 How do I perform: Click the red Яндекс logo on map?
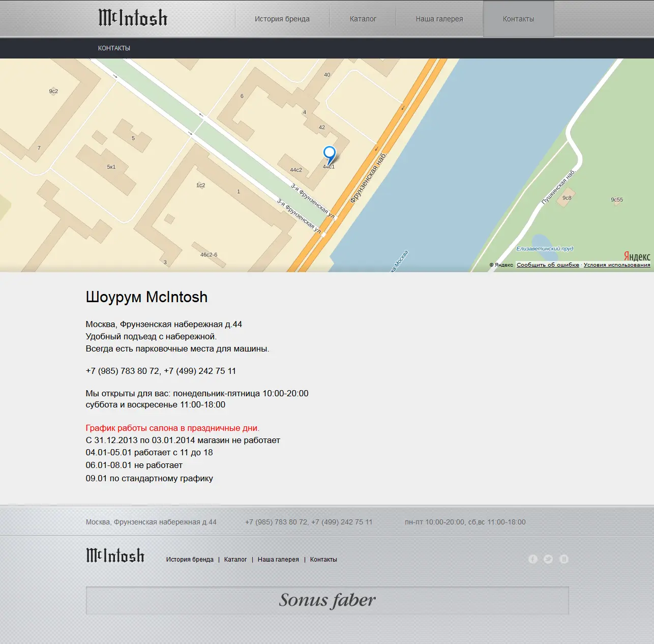point(637,256)
